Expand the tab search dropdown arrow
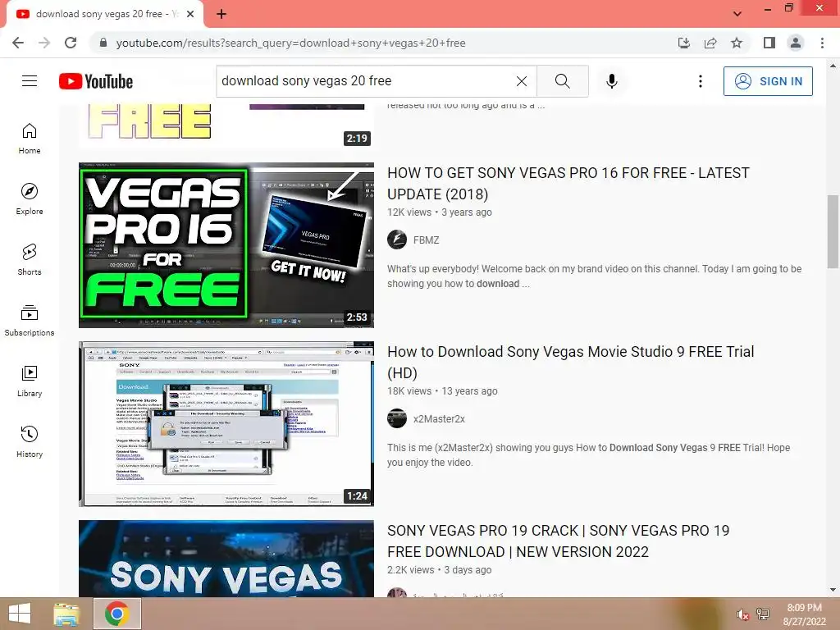 (737, 14)
